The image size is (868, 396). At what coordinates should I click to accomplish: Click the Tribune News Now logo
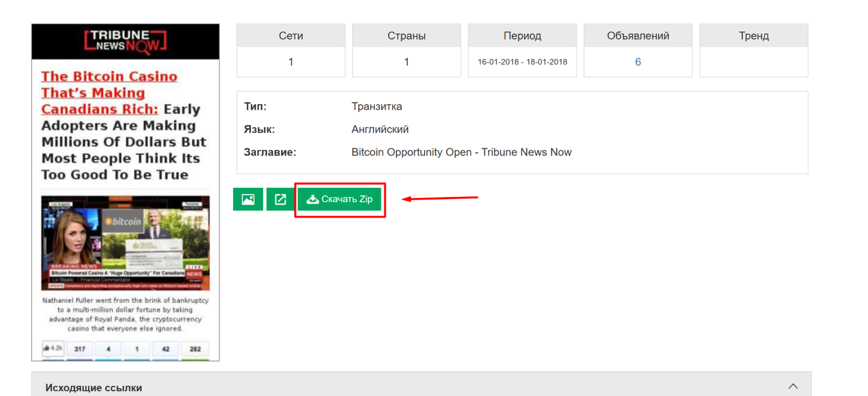click(x=125, y=41)
